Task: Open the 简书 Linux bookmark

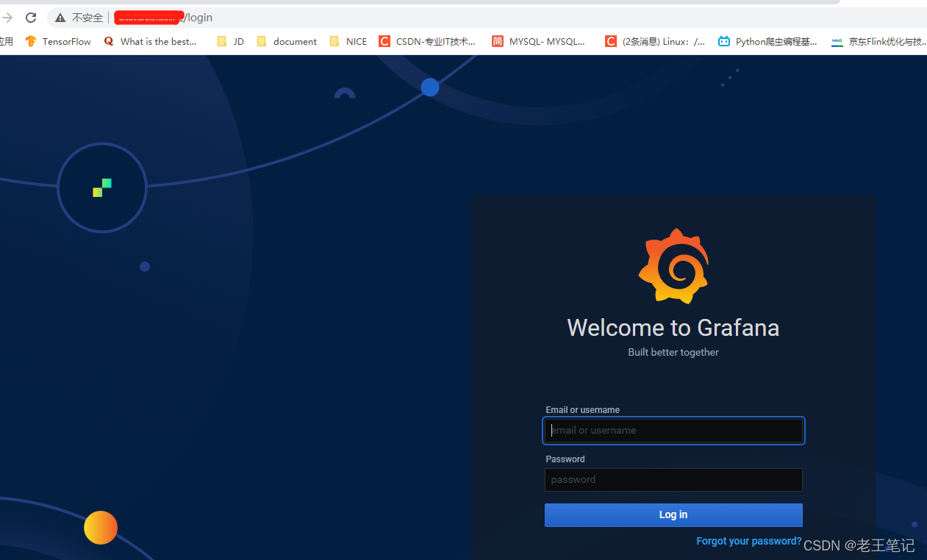Action: pos(654,41)
